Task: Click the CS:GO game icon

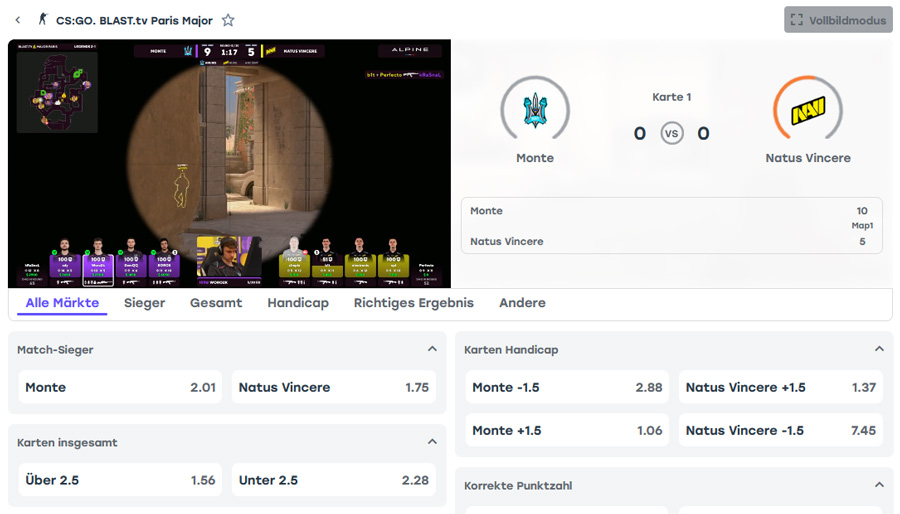Action: pos(42,20)
